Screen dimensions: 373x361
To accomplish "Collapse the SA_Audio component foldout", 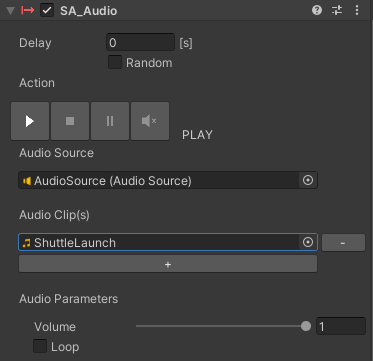I will click(11, 11).
